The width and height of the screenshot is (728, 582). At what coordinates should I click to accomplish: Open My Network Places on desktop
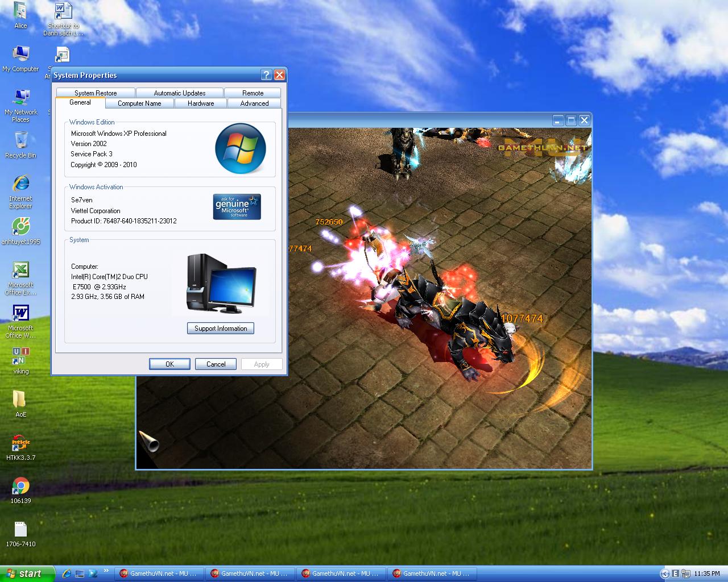[20, 105]
